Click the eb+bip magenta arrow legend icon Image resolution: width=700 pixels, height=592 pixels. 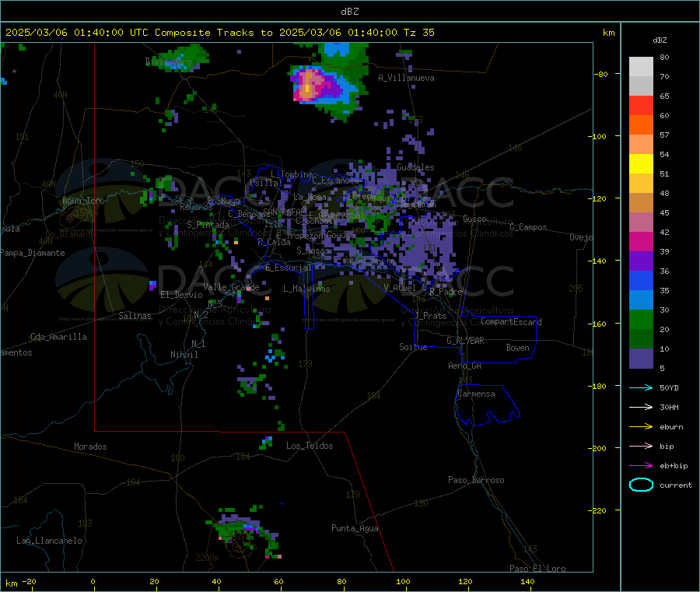(641, 465)
